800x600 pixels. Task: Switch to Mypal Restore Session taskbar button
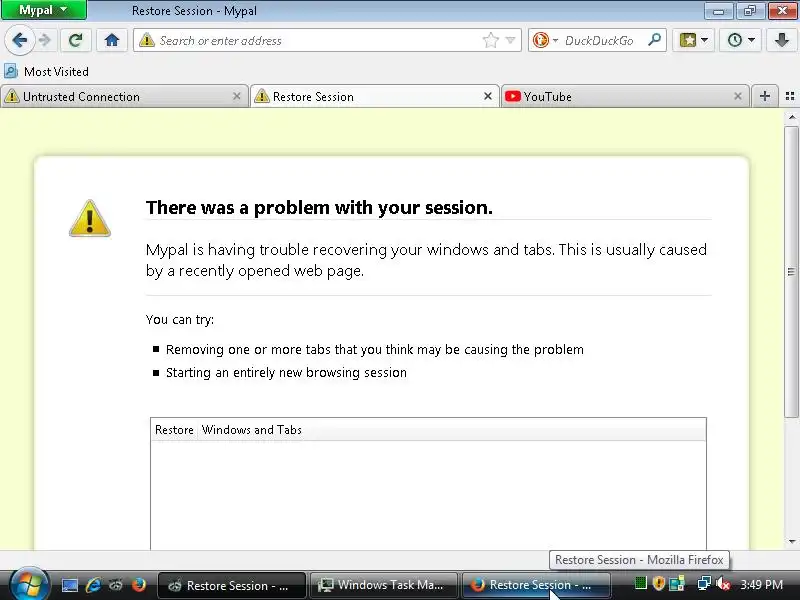(x=231, y=585)
